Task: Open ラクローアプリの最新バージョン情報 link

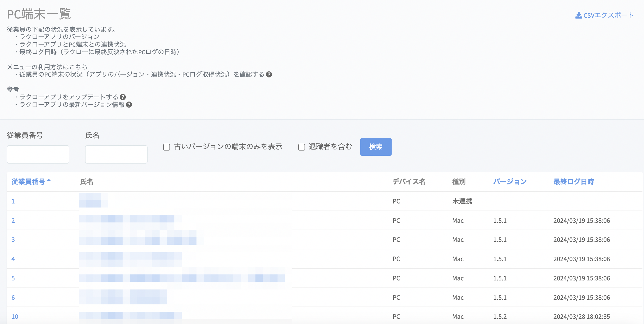Action: point(72,105)
